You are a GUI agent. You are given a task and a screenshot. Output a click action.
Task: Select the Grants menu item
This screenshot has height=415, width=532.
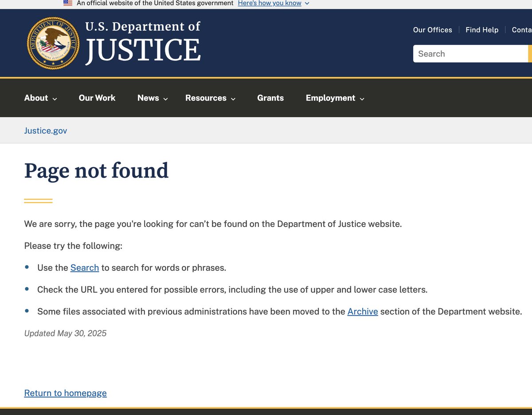pyautogui.click(x=270, y=98)
